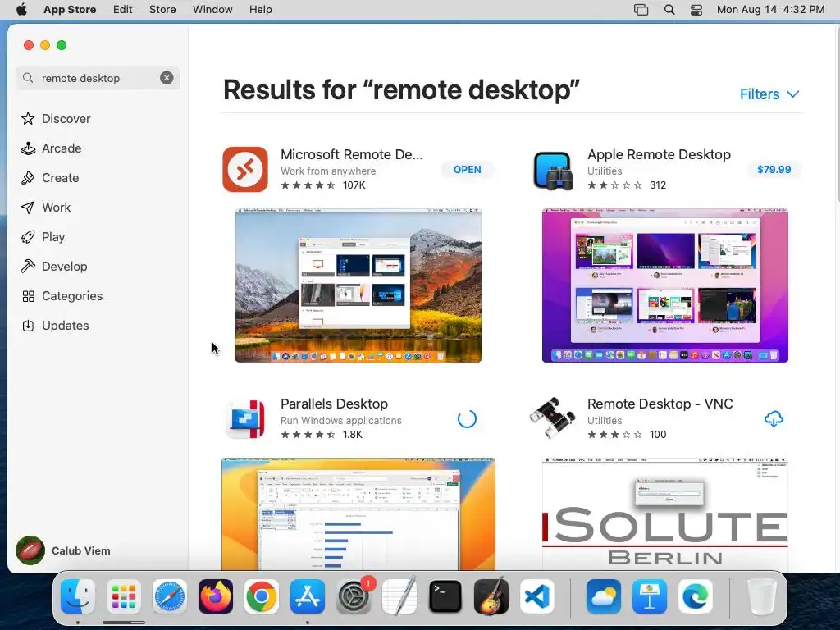Screen dimensions: 840x630
Task: Open the Microsoft Remote Desktop app icon
Action: (245, 169)
